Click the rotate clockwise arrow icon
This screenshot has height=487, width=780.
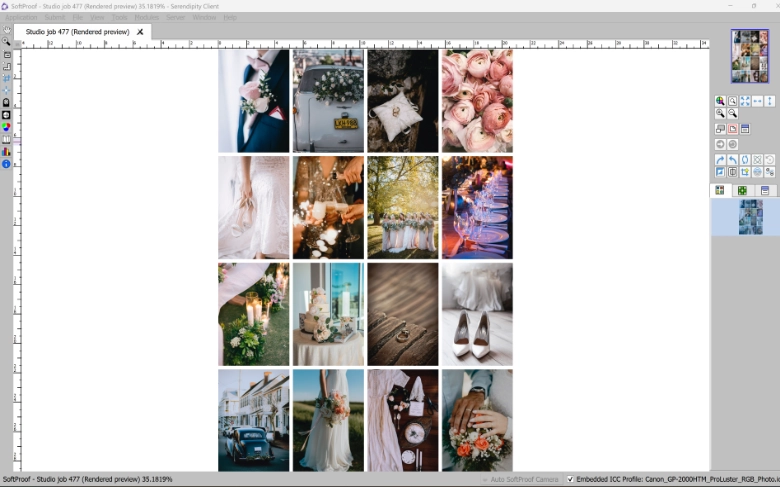tap(720, 159)
